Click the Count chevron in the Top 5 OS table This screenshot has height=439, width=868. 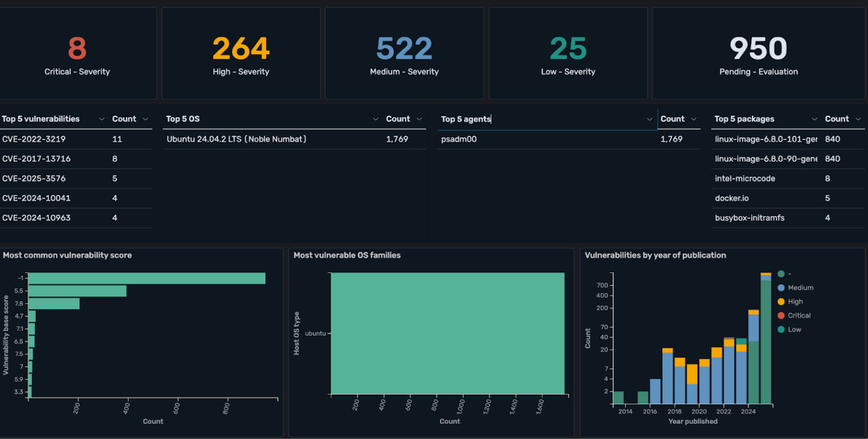tap(419, 119)
